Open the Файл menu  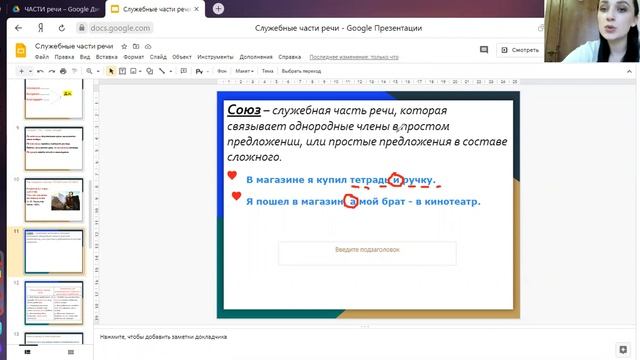pos(42,57)
